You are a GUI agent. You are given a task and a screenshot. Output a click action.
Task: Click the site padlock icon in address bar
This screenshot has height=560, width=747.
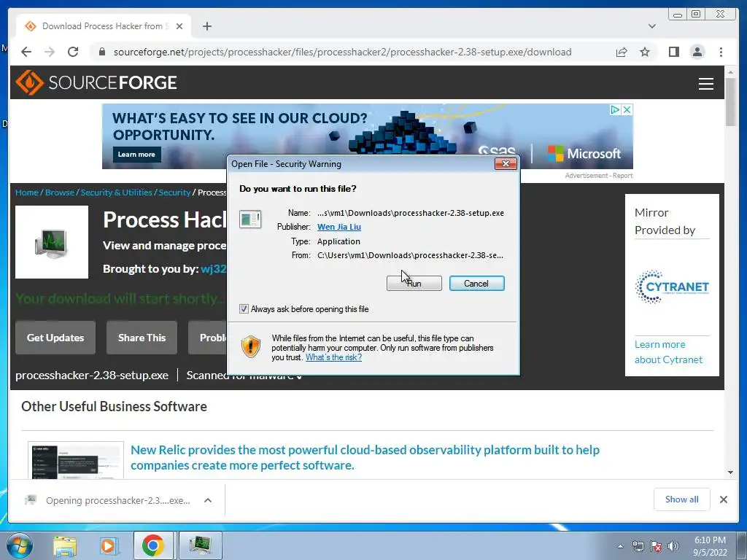tap(102, 52)
